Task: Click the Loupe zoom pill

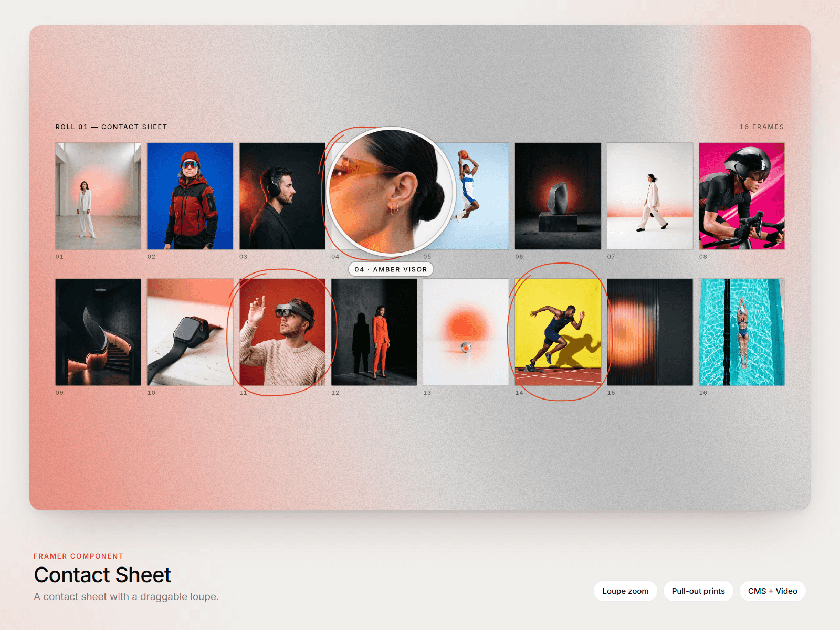Action: [625, 591]
